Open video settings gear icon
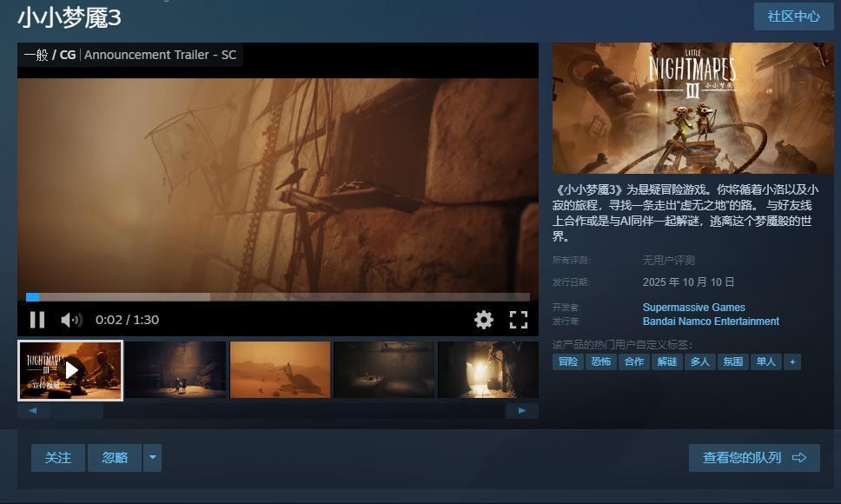This screenshot has width=841, height=504. (x=484, y=320)
